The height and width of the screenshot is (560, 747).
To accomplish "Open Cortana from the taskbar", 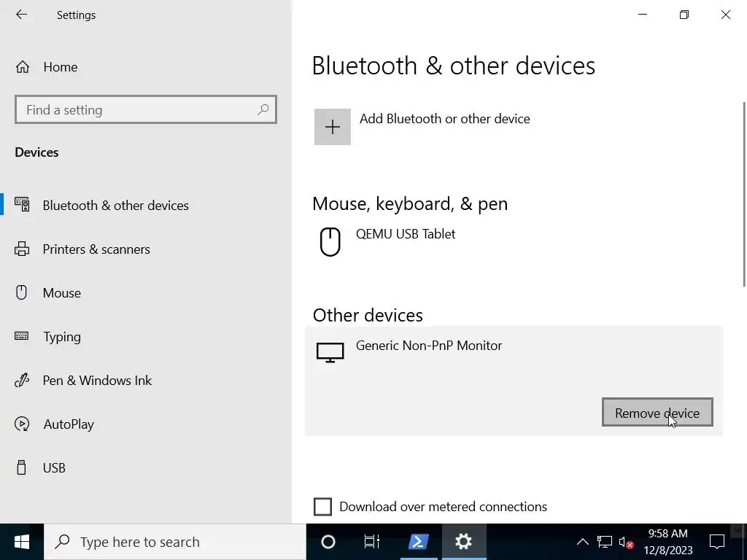I will pos(328,542).
